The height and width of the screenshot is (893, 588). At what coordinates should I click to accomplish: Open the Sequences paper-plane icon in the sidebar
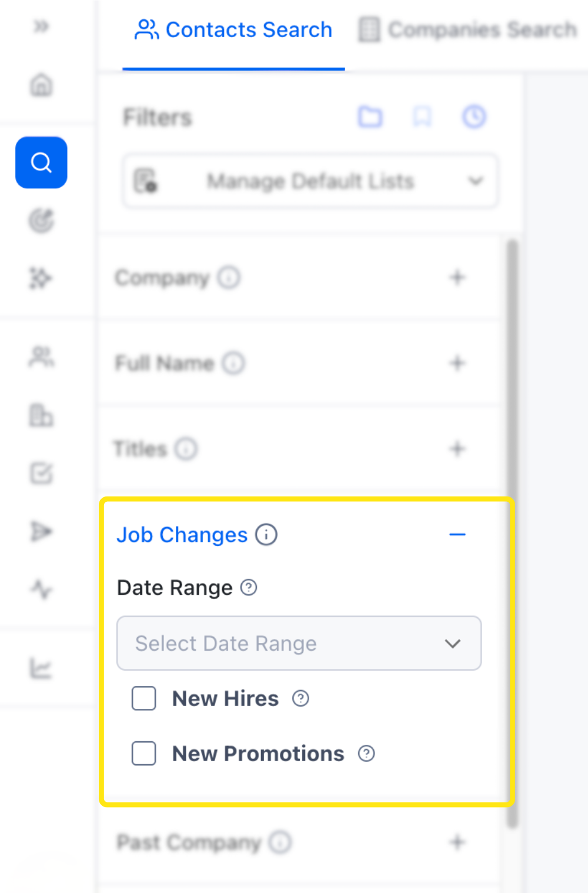point(41,531)
